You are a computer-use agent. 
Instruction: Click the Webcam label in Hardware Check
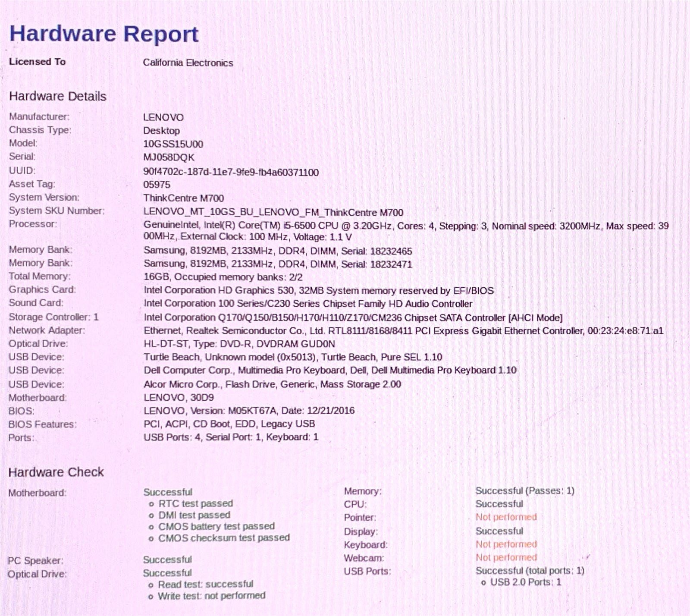[x=364, y=558]
